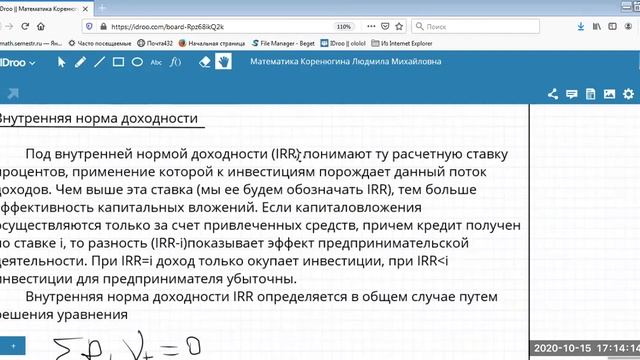Open the formula f() tool
Image resolution: width=640 pixels, height=360 pixels.
click(176, 62)
